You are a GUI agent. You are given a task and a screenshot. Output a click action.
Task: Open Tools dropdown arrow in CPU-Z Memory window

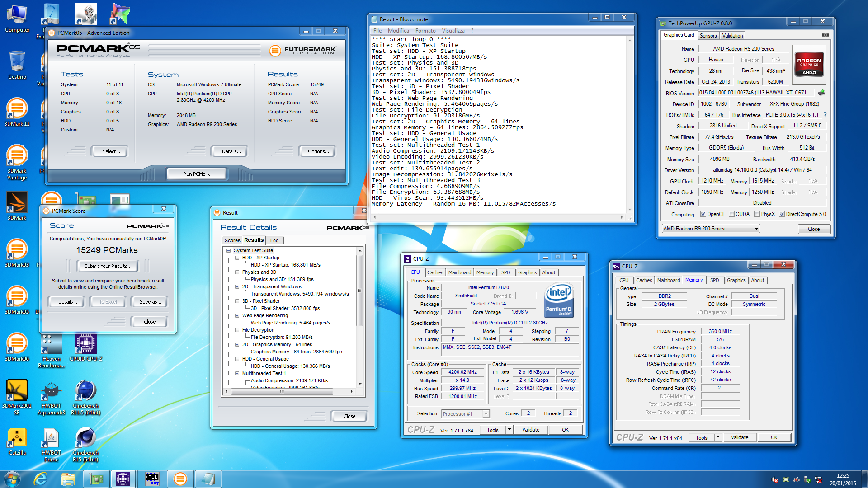[718, 437]
